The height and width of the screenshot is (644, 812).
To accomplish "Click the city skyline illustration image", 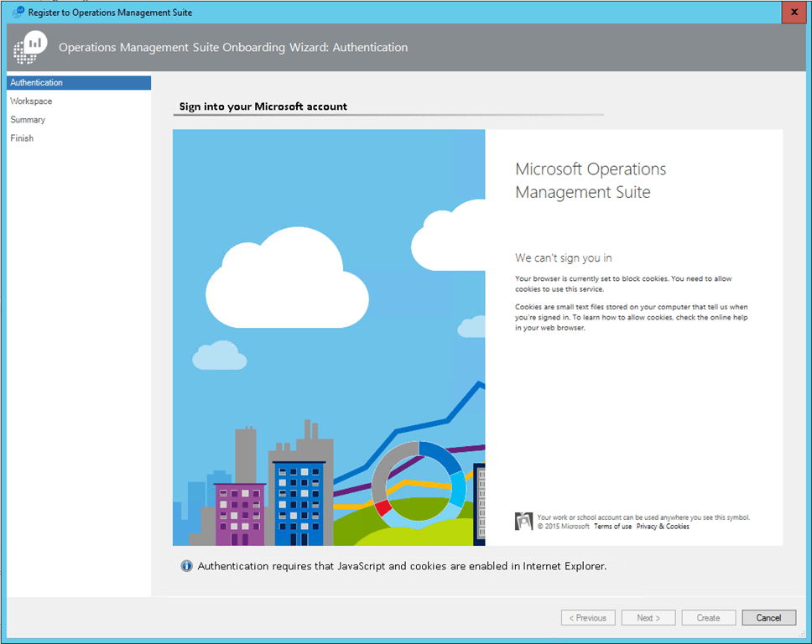I will 329,338.
